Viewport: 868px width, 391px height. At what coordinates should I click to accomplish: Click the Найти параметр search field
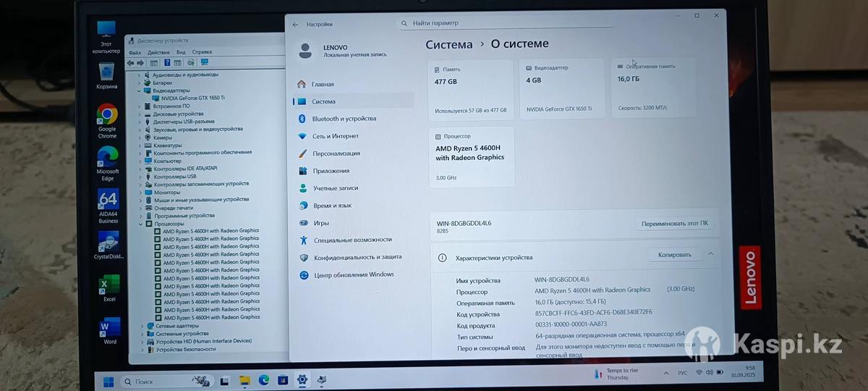pos(506,24)
